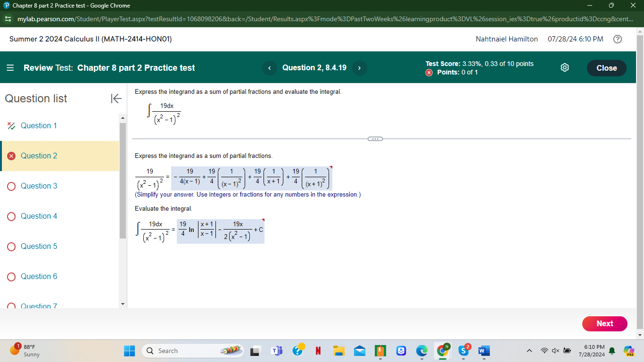
Task: Click the Next button
Action: (x=605, y=324)
